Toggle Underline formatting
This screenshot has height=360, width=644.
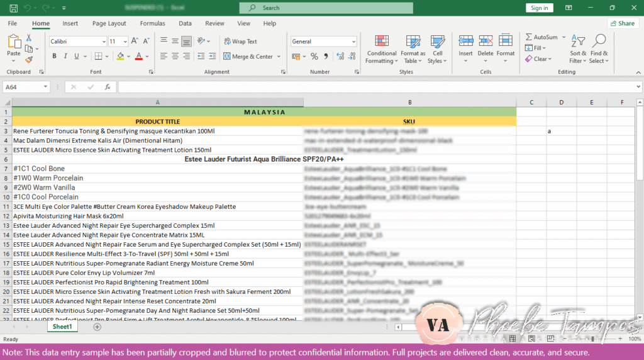(x=76, y=56)
